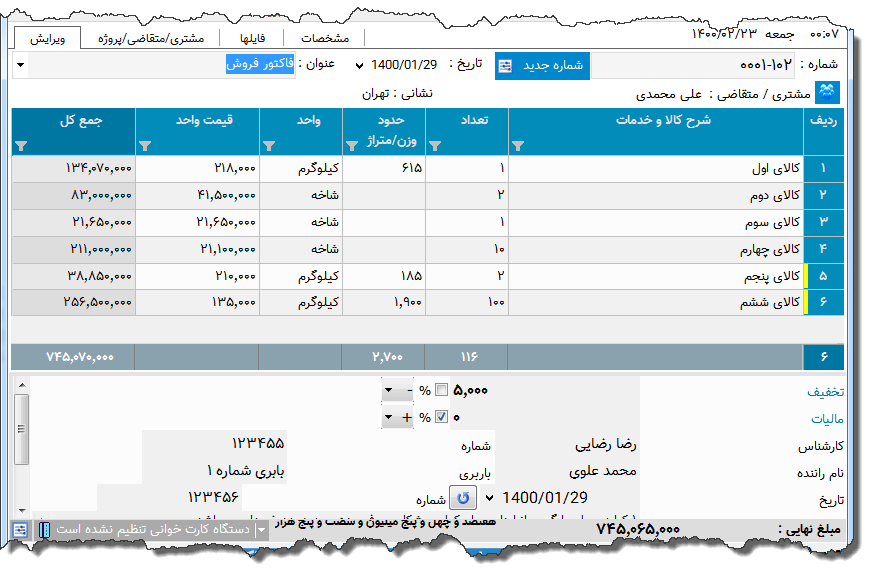Open filter funnel on جمع کل column
Viewport: 870px width, 579px height.
[x=21, y=146]
